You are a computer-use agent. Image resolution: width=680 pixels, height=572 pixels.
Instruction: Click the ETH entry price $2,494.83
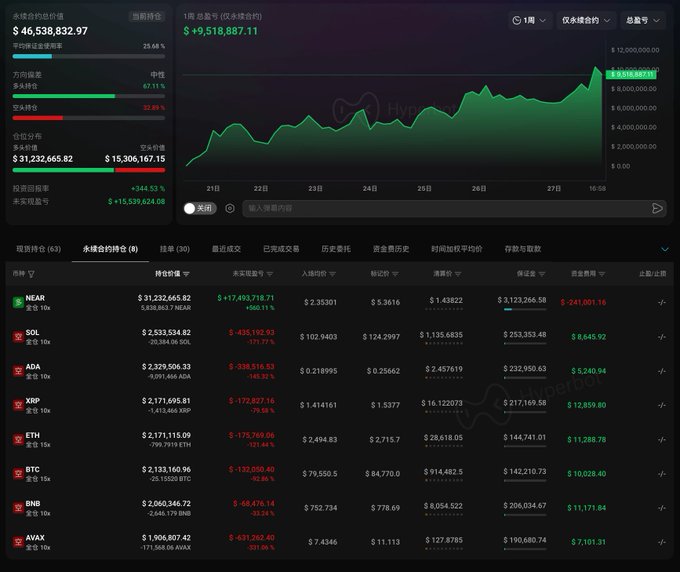pos(320,440)
